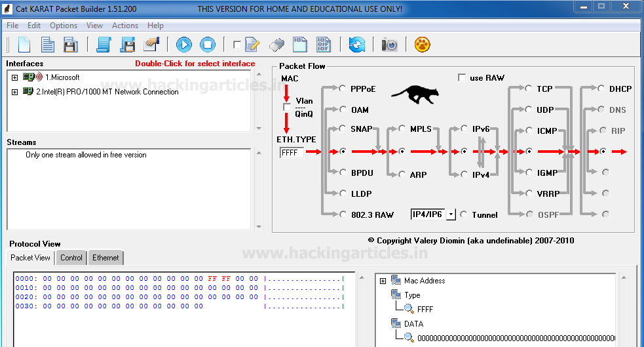Click the blank new document toolbar icon
Viewport: 644px width, 347px height.
click(x=24, y=45)
